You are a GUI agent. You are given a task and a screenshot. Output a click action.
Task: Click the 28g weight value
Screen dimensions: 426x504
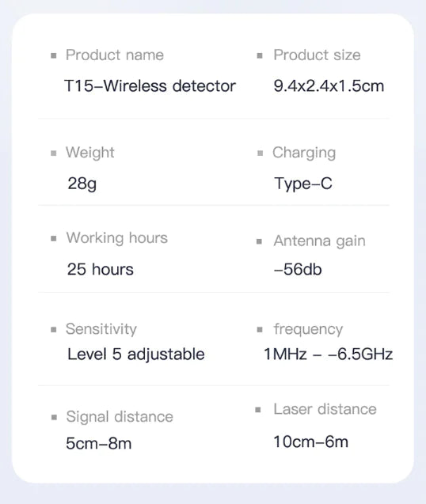[82, 184]
